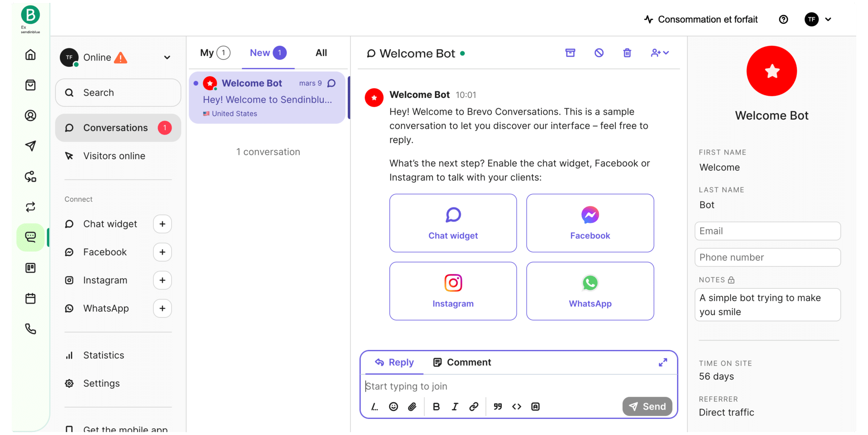Open Conversations in the side menu

click(x=118, y=128)
